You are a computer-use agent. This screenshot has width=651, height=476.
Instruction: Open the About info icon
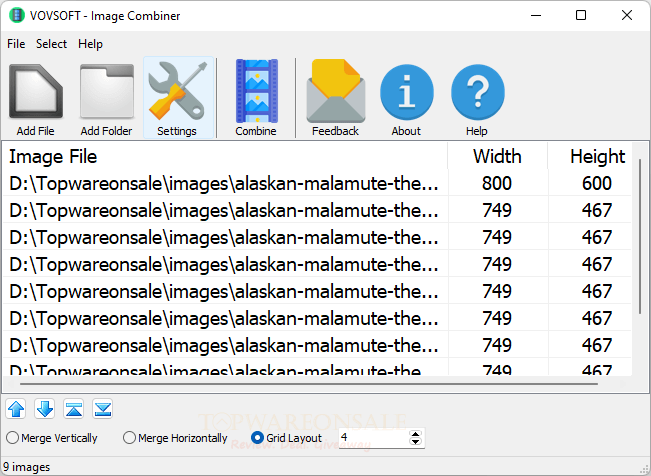pos(406,98)
